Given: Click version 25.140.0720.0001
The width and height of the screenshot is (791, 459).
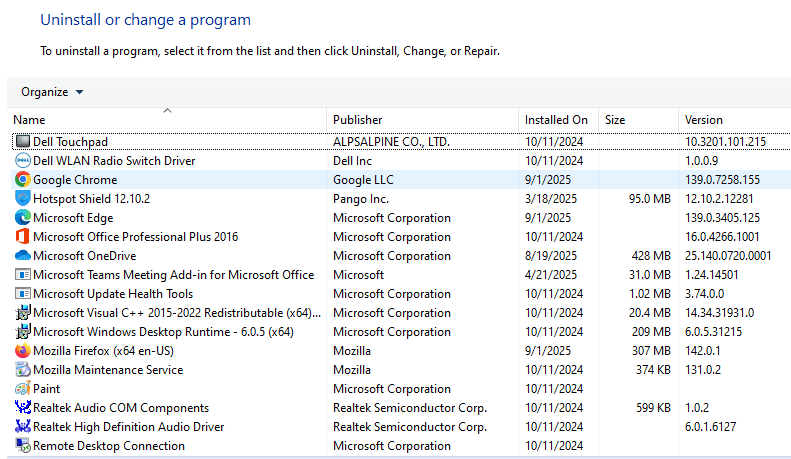Looking at the screenshot, I should click(x=728, y=256).
